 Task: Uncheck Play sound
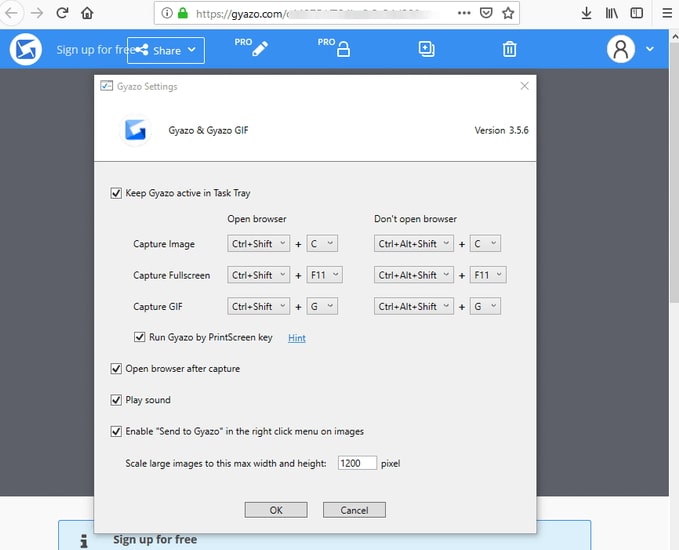coord(116,400)
